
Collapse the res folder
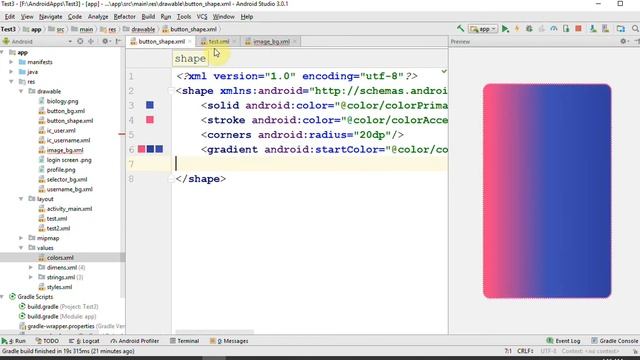click(x=11, y=82)
